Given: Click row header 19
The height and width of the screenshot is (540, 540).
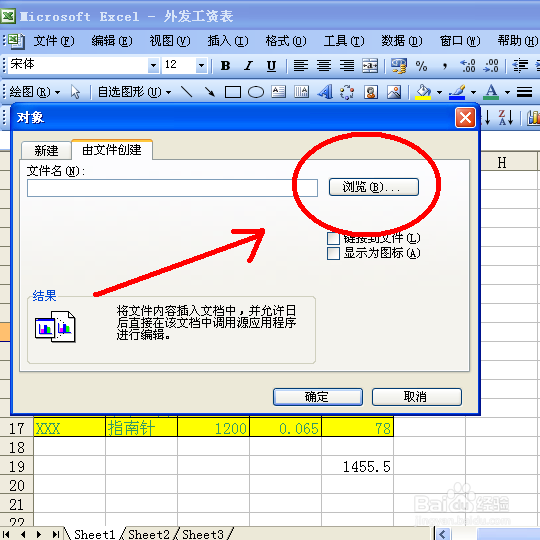Looking at the screenshot, I should [17, 467].
